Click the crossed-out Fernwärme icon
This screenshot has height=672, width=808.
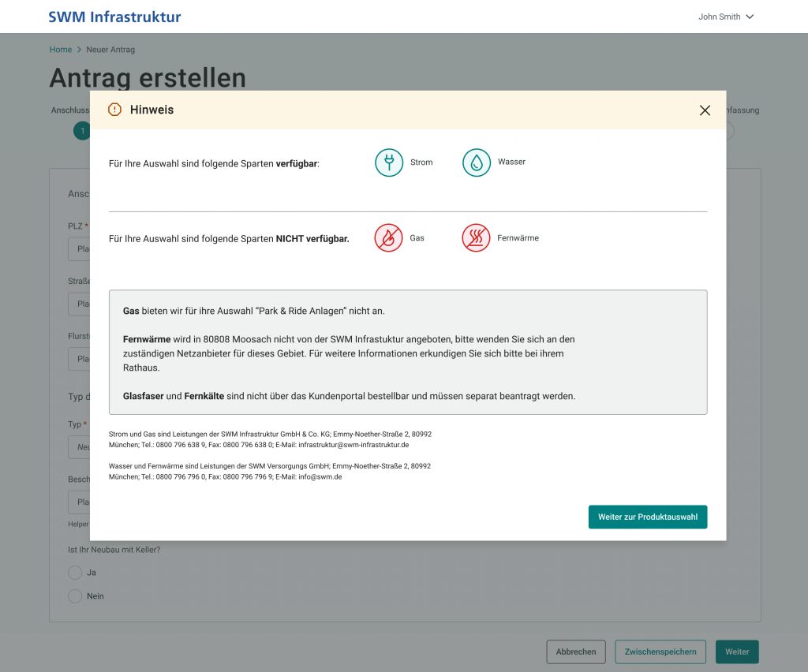tap(476, 238)
